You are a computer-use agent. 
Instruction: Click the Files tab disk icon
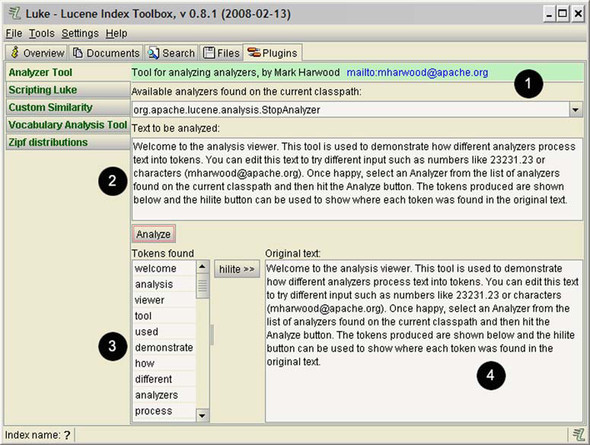click(209, 53)
